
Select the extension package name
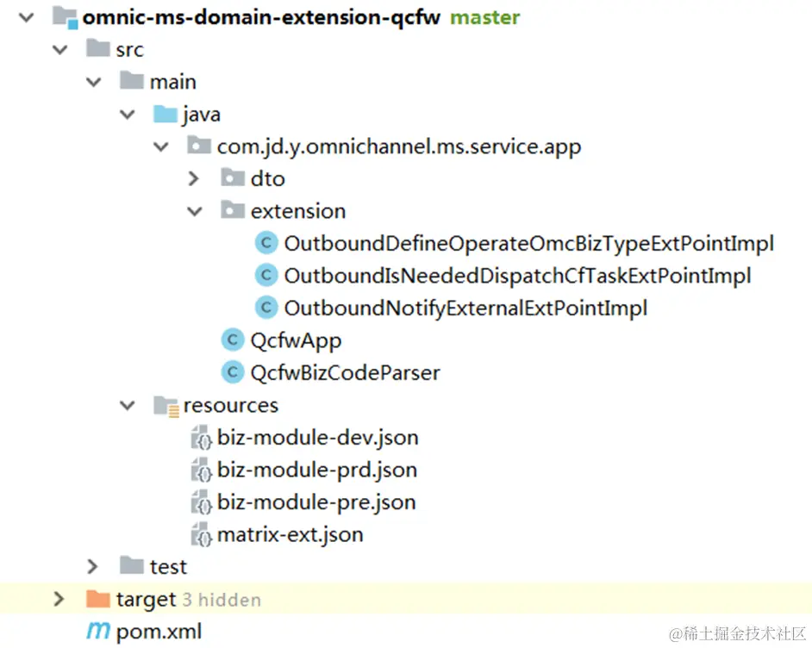tap(298, 211)
